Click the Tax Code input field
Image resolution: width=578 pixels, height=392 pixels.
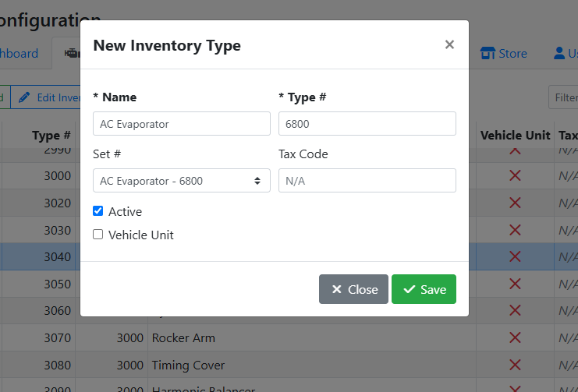tap(367, 181)
